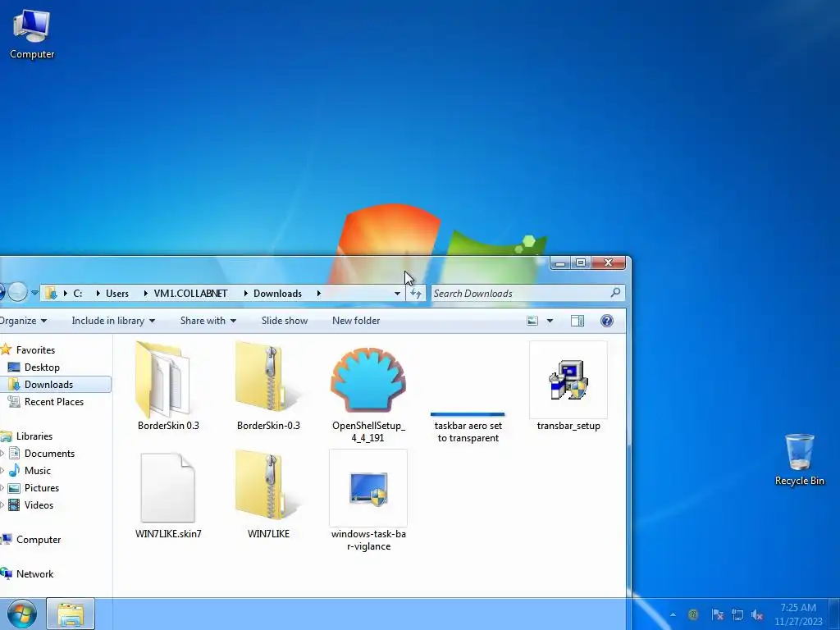Screen dimensions: 840x630
Task: Select the Pictures library
Action: pos(42,487)
